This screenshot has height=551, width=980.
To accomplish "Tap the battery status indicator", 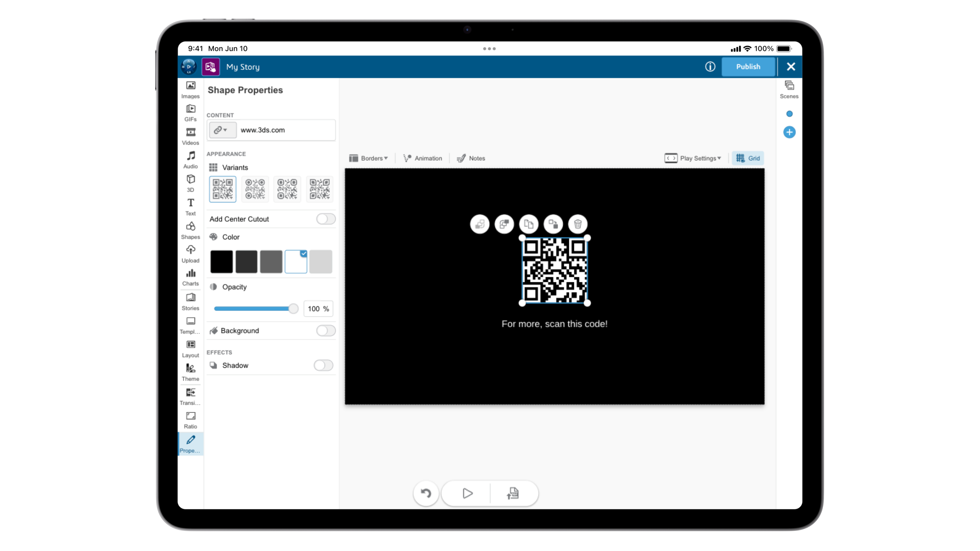I will click(x=784, y=49).
